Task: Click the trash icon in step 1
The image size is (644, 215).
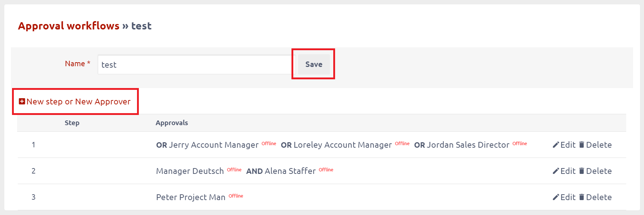Action: tap(581, 145)
